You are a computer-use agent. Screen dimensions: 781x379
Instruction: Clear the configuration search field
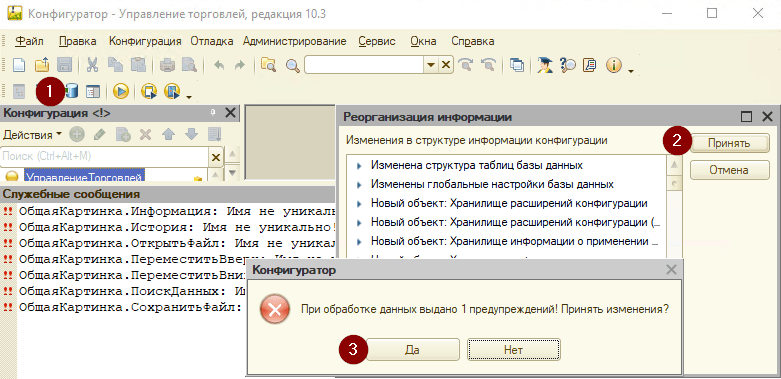215,157
